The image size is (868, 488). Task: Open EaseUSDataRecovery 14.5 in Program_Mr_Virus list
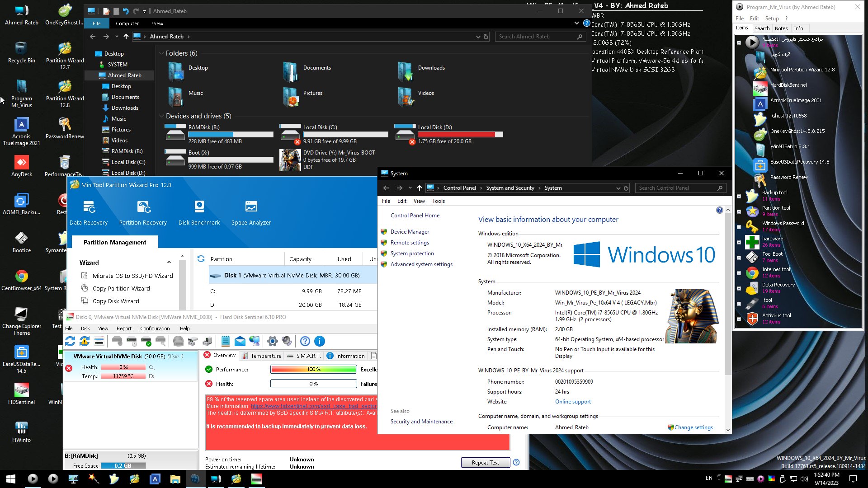[x=799, y=162]
